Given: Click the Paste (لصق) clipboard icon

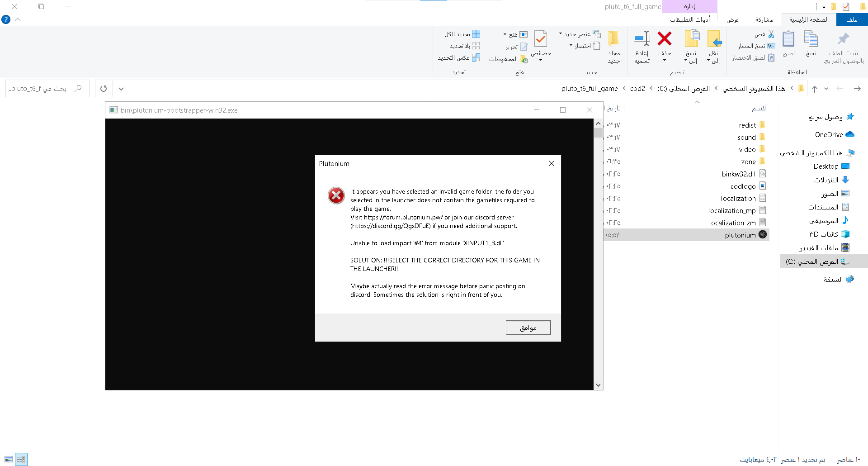Looking at the screenshot, I should tap(788, 39).
